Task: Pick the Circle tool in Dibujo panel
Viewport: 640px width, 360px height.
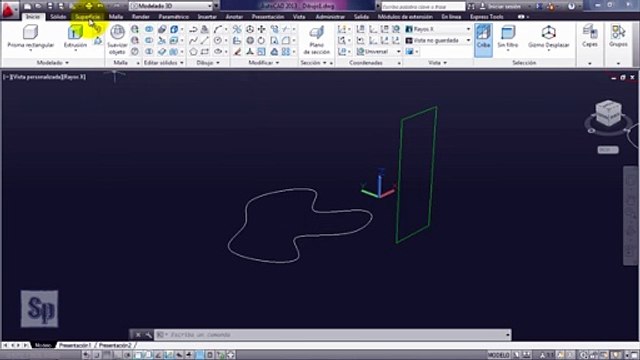Action: 218,40
